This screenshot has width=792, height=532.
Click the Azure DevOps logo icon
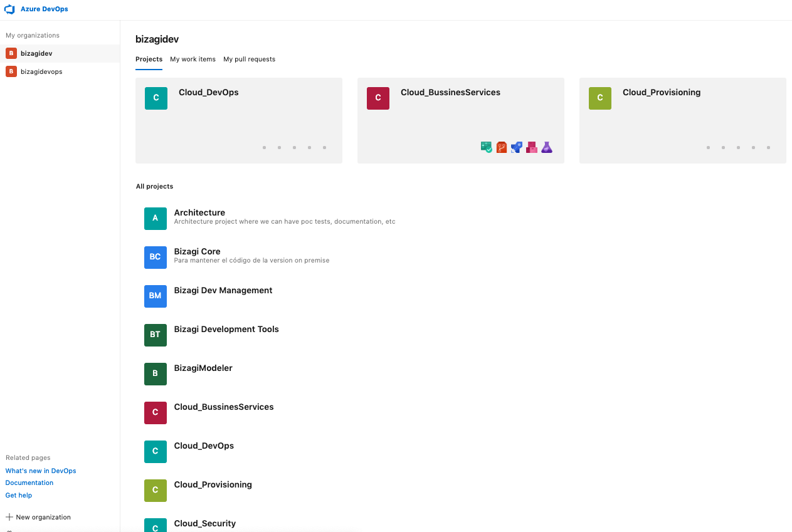[9, 9]
